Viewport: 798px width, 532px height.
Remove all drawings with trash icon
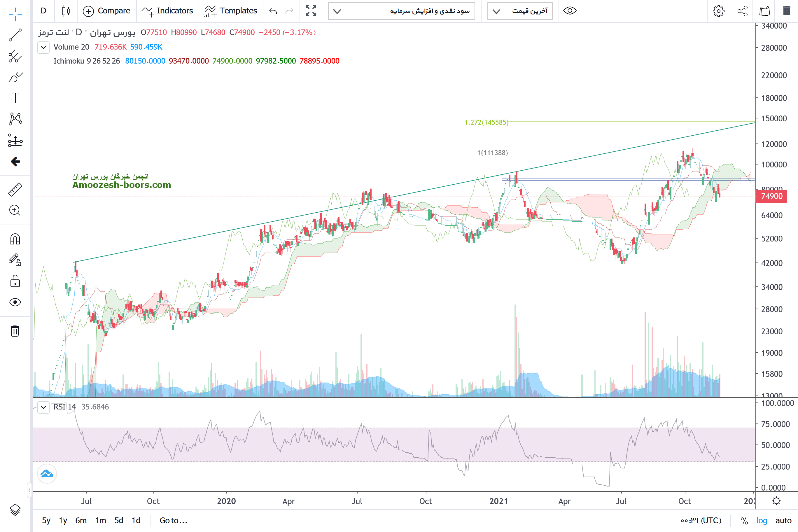click(15, 331)
